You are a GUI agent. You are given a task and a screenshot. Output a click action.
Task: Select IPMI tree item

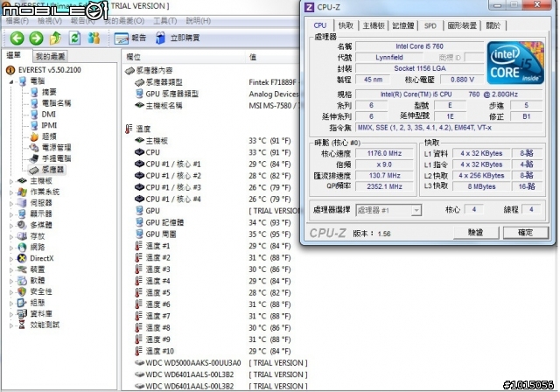(49, 125)
